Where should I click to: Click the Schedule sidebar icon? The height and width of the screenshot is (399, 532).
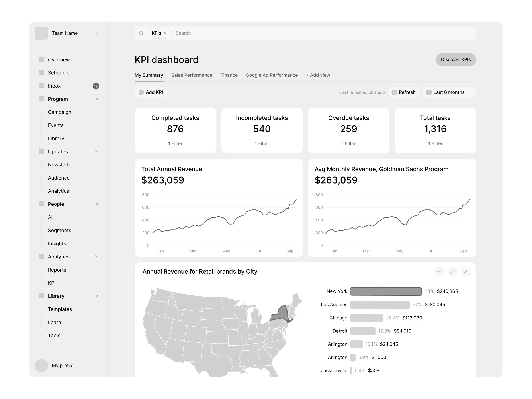tap(41, 72)
